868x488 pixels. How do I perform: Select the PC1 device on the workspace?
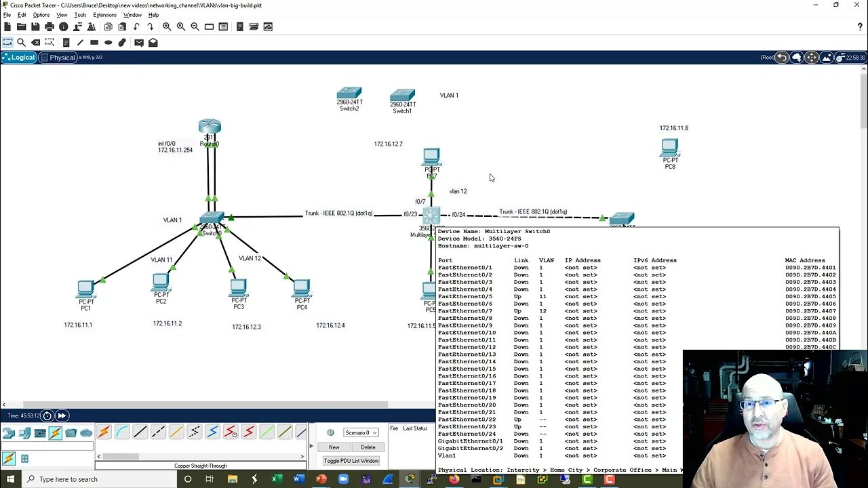(86, 289)
